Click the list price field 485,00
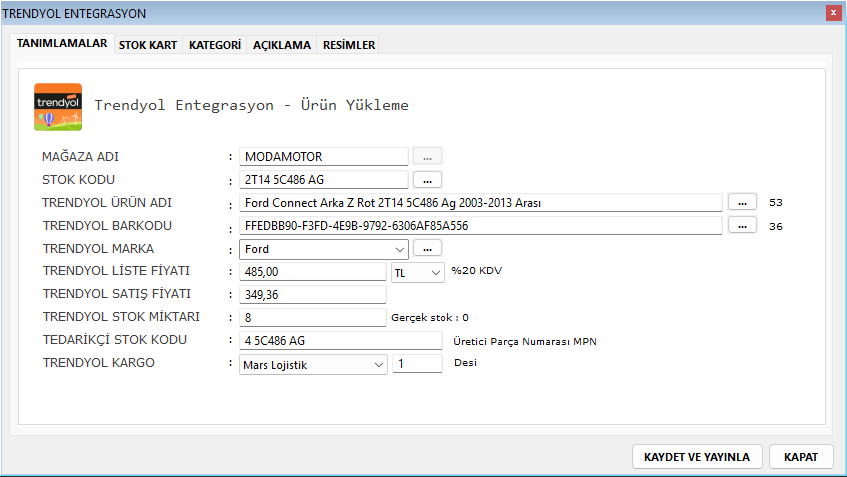Image resolution: width=847 pixels, height=477 pixels. [x=313, y=272]
